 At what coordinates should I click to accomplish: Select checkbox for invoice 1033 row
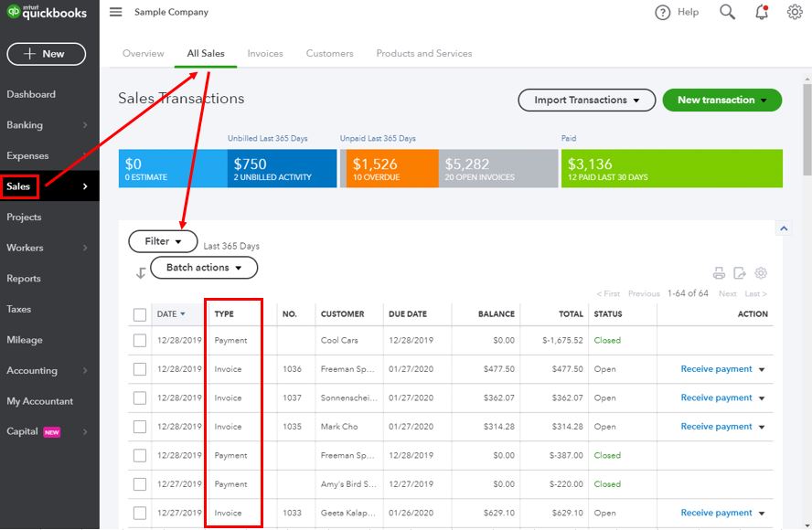(x=140, y=513)
